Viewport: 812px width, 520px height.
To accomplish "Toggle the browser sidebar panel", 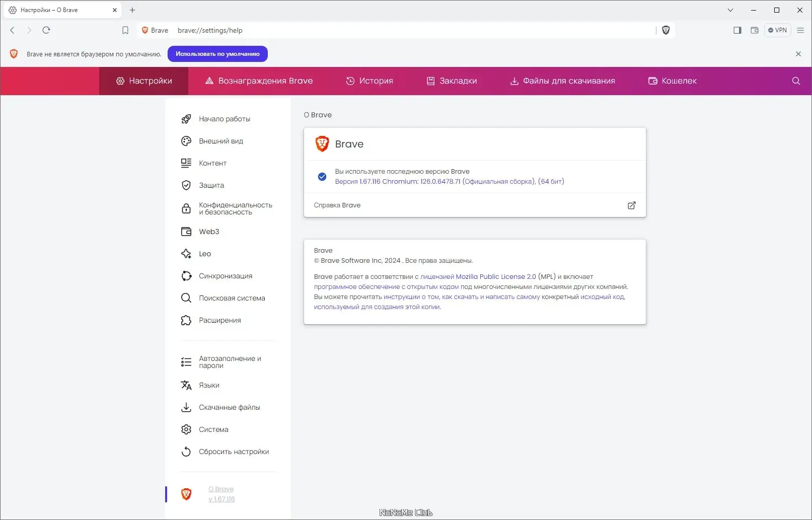I will (737, 30).
